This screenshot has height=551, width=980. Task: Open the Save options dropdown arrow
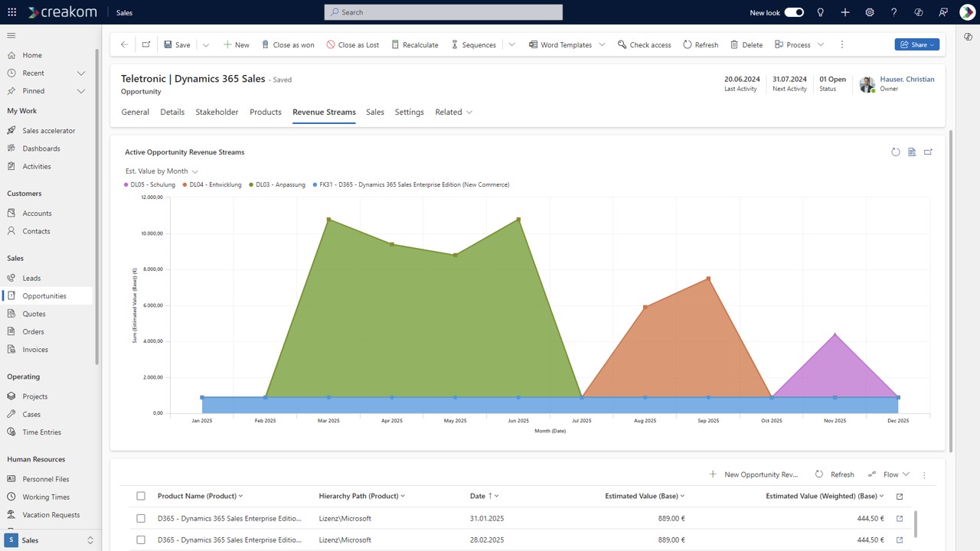(x=205, y=44)
